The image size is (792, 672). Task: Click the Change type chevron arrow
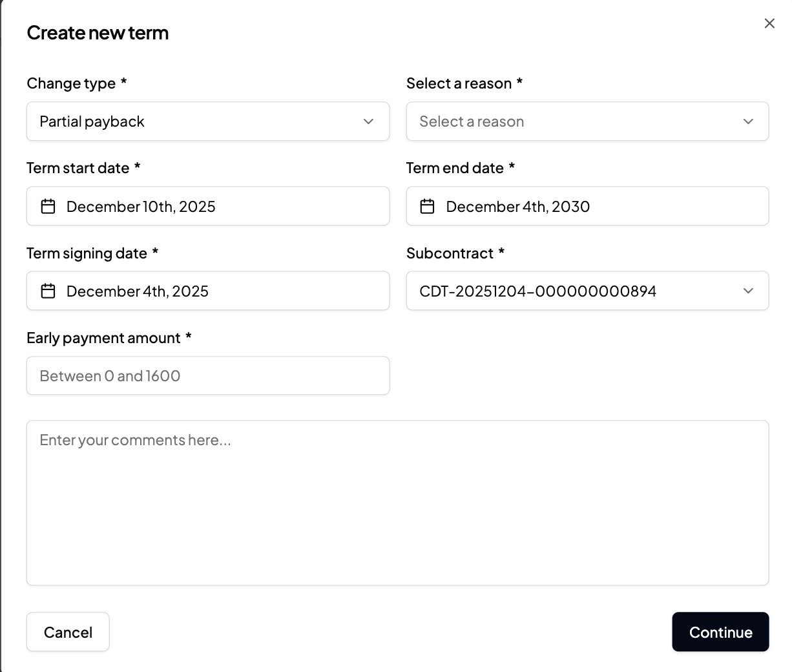coord(368,121)
